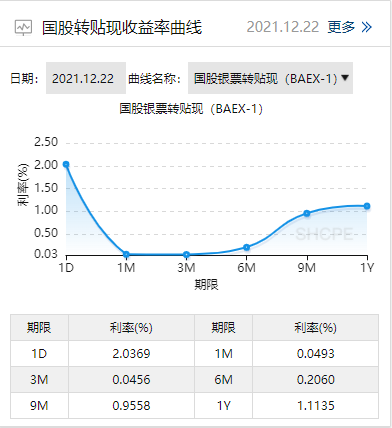This screenshot has width=392, height=428.
Task: Click the 日期: label
Action: coord(25,79)
